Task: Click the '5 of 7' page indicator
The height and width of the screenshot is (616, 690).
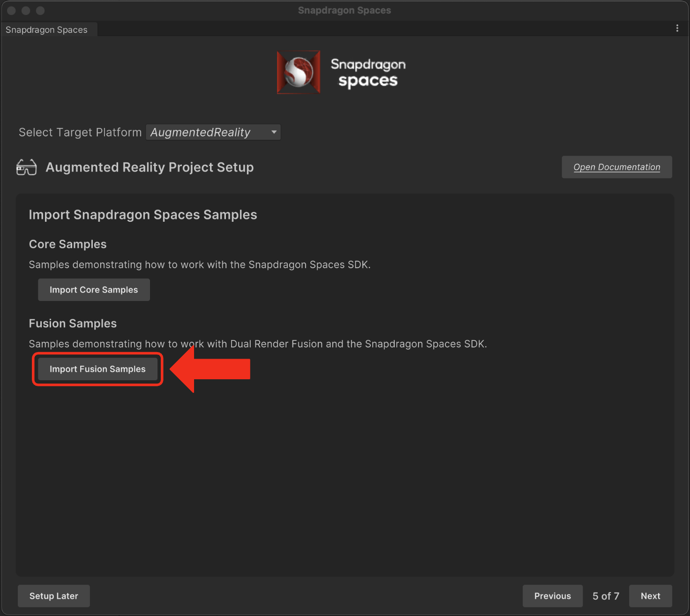Action: tap(606, 596)
